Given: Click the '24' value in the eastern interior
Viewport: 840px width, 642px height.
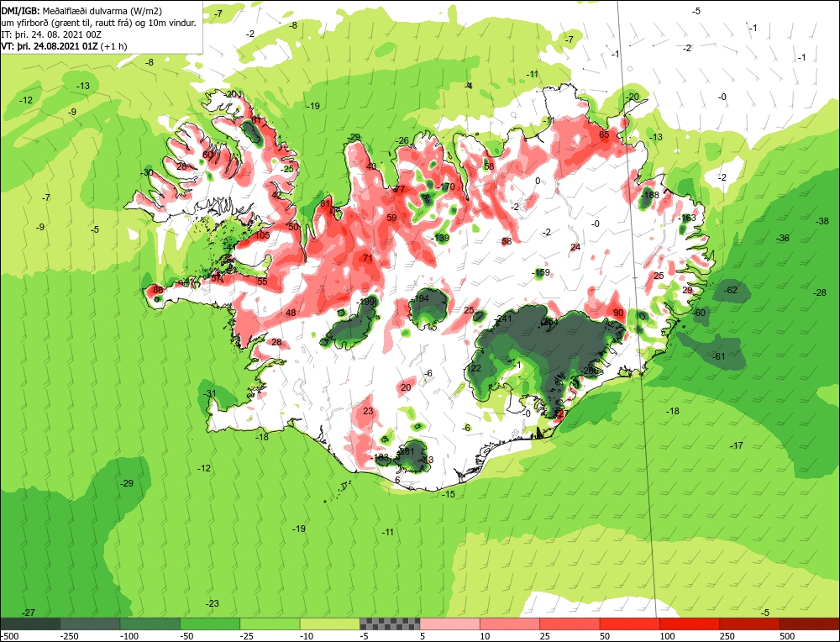Looking at the screenshot, I should 575,247.
